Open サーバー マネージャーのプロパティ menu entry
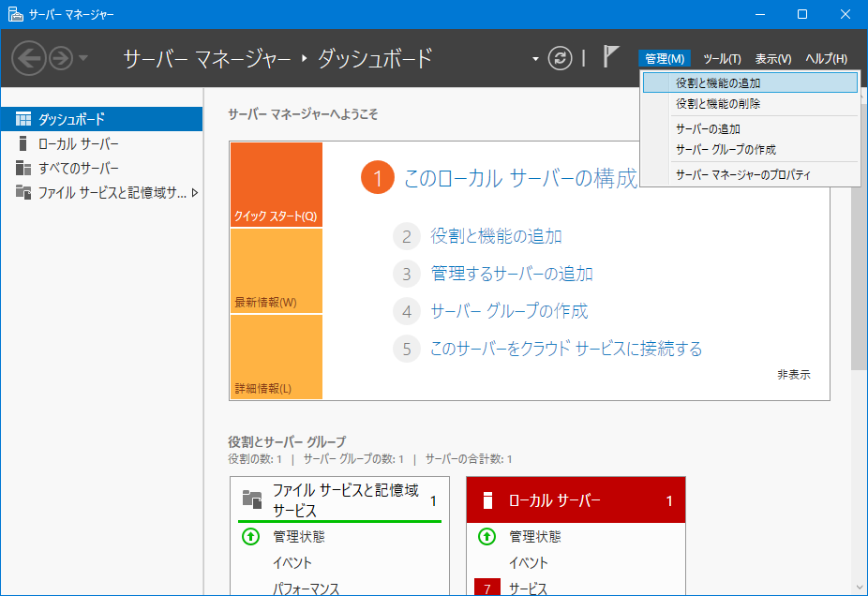Screen dimensions: 868x596 (x=750, y=175)
